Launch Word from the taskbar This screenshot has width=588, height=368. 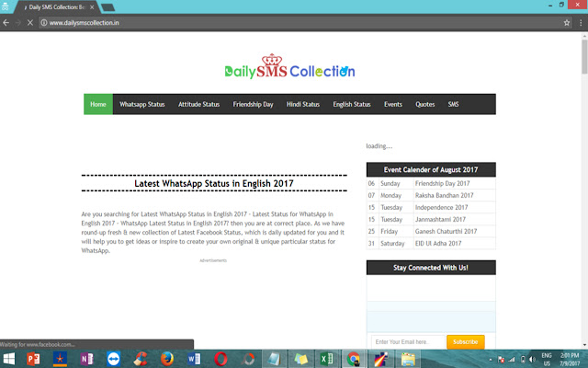pyautogui.click(x=194, y=359)
